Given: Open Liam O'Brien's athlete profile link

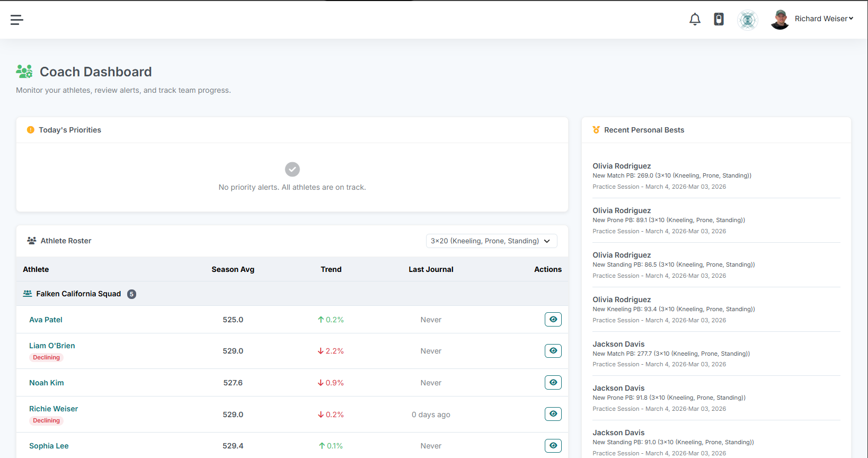Looking at the screenshot, I should [52, 346].
